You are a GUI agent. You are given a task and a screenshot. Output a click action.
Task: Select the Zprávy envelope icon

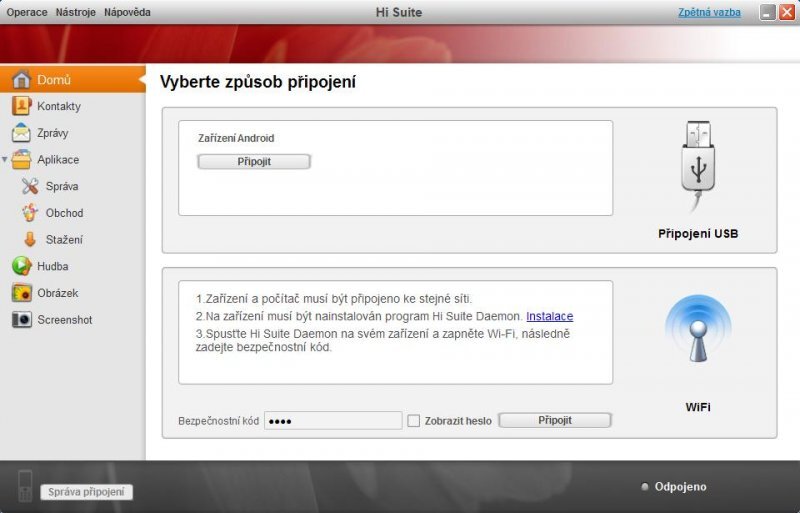tap(21, 133)
